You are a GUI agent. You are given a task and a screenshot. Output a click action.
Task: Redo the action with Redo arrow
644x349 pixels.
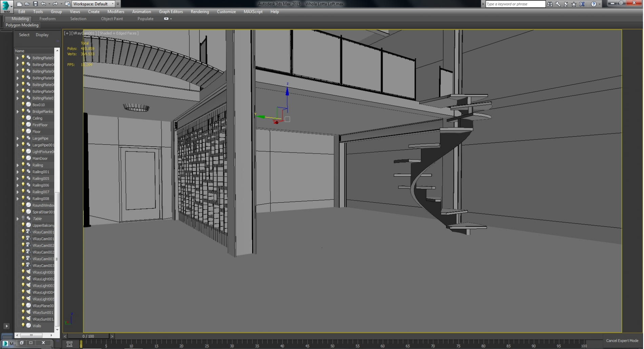pyautogui.click(x=55, y=4)
